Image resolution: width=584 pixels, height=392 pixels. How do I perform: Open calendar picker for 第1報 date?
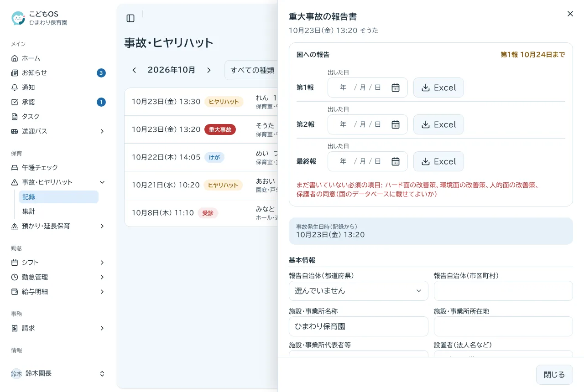point(396,88)
